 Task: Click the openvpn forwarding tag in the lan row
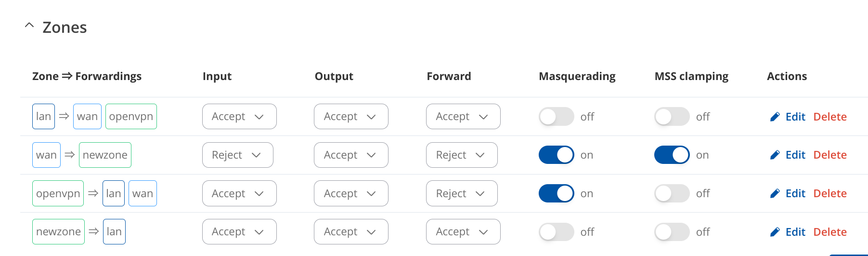point(131,117)
